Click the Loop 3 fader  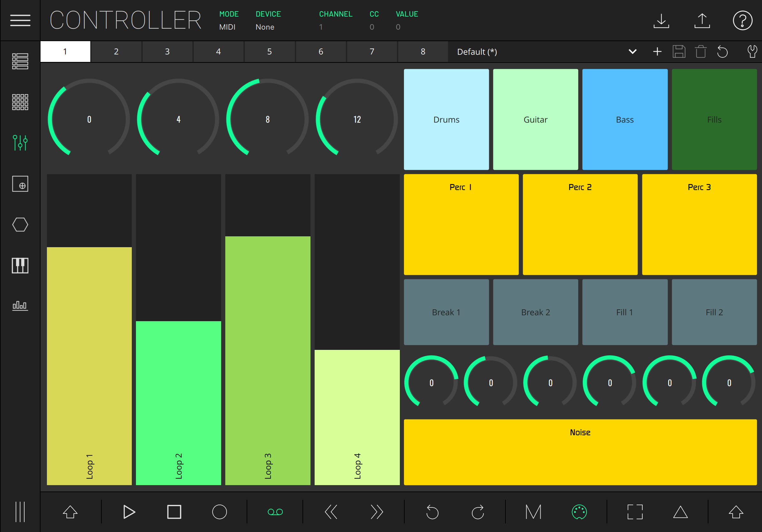click(267, 329)
